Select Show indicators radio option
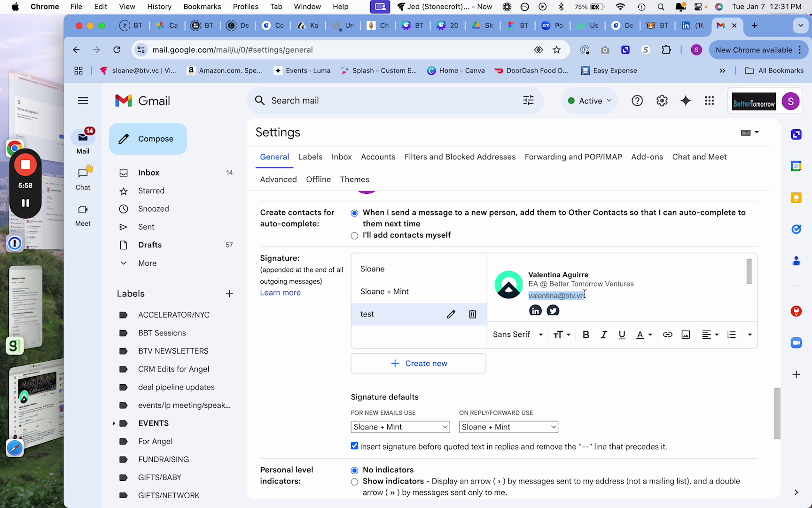 click(355, 482)
